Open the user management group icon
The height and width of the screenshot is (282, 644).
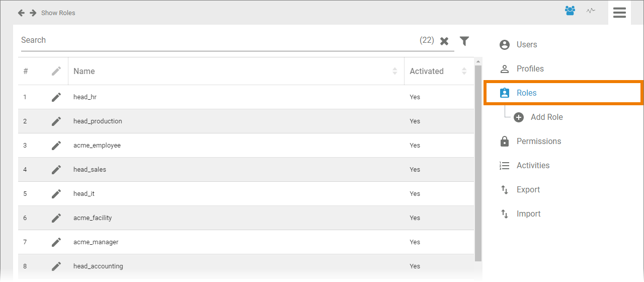(570, 11)
